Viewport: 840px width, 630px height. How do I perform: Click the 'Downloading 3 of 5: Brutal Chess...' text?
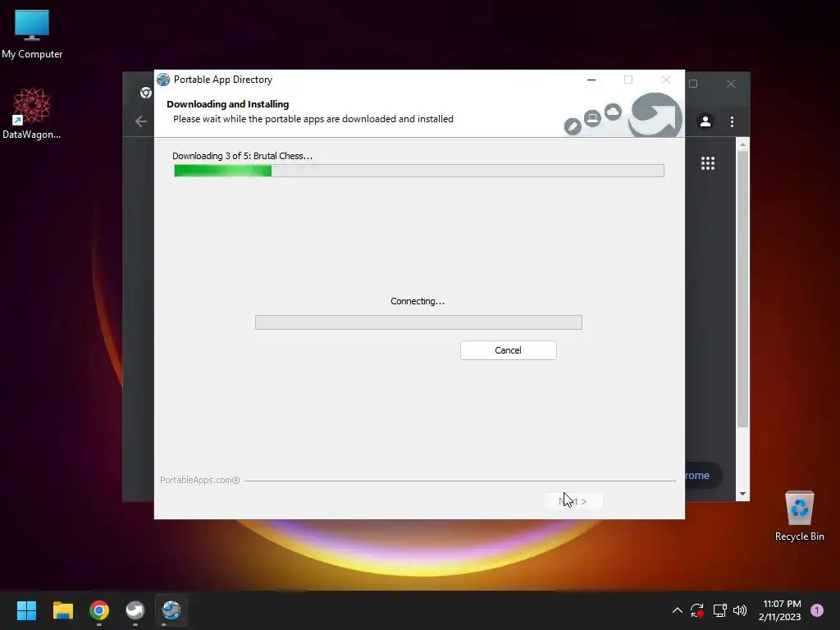click(242, 156)
